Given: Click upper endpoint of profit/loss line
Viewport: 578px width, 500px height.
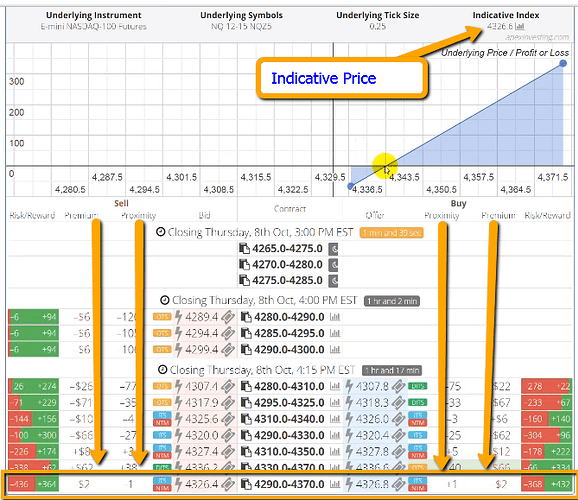Looking at the screenshot, I should 563,63.
